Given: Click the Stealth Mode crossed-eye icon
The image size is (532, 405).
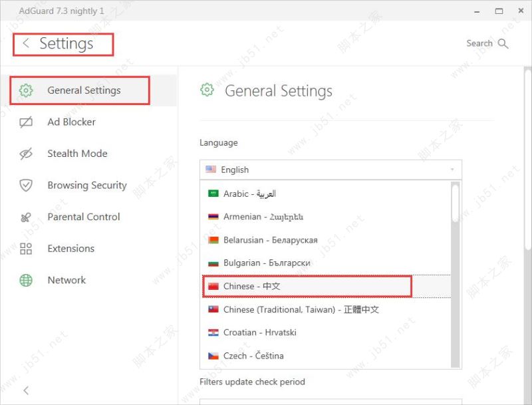Looking at the screenshot, I should click(26, 154).
